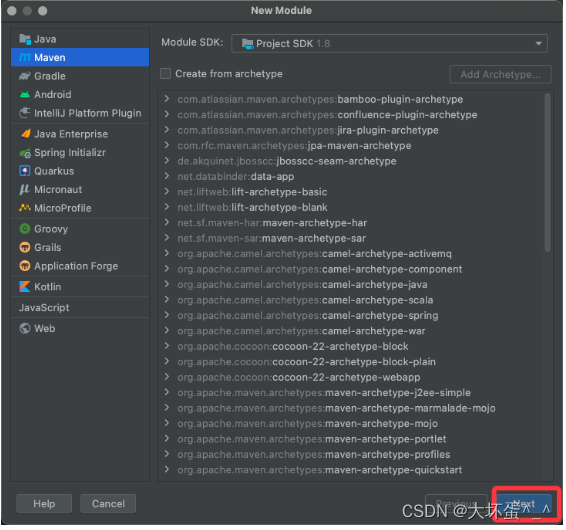Click the Maven 'm' icon

coord(25,57)
